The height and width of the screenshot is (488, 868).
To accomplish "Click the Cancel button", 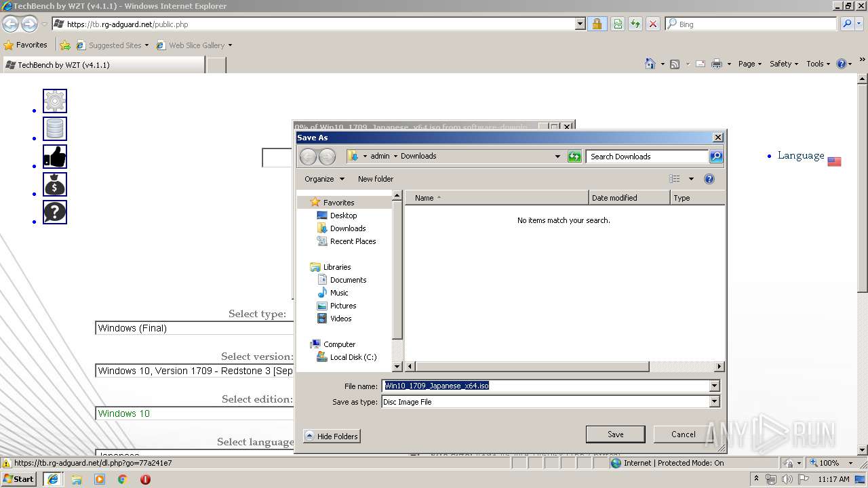I will pyautogui.click(x=683, y=434).
